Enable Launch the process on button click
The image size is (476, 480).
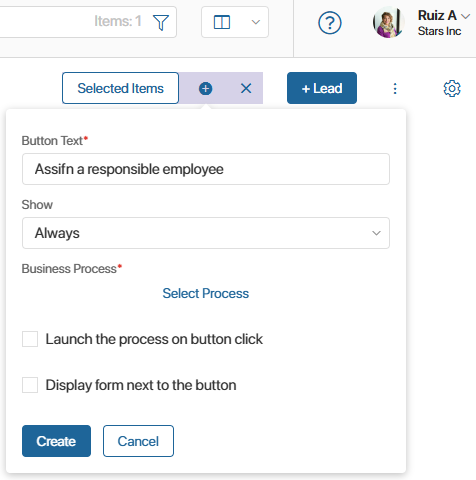click(x=30, y=339)
